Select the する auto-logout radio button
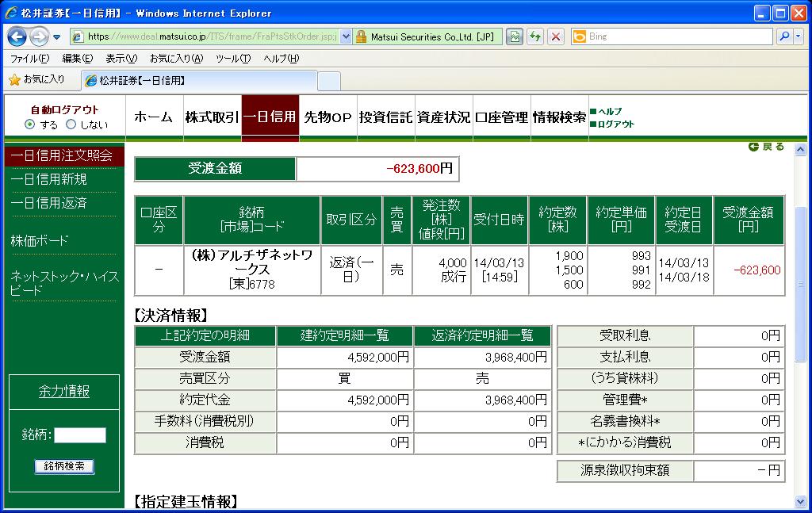 tap(30, 124)
